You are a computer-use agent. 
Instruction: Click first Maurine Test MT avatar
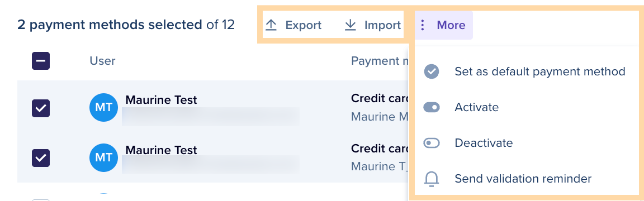click(103, 108)
